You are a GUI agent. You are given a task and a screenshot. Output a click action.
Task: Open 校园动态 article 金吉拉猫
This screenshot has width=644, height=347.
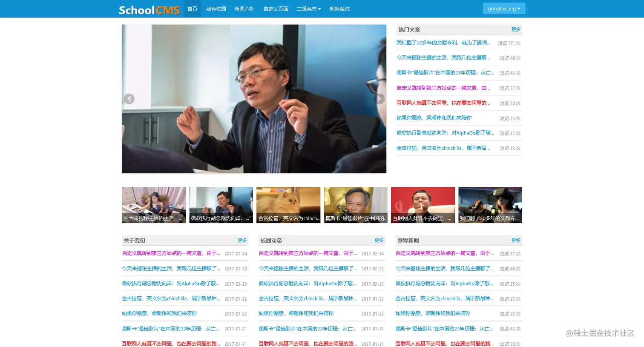pos(308,298)
